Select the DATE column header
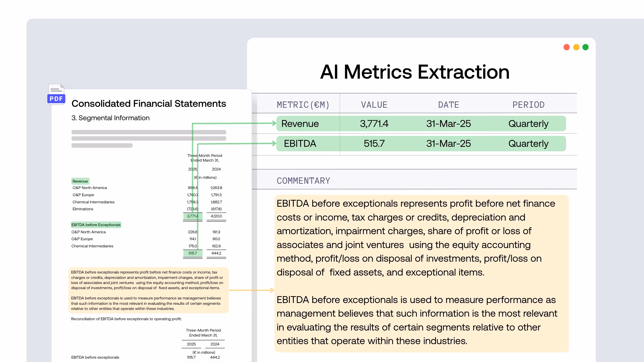Image resolution: width=644 pixels, height=362 pixels. (449, 105)
